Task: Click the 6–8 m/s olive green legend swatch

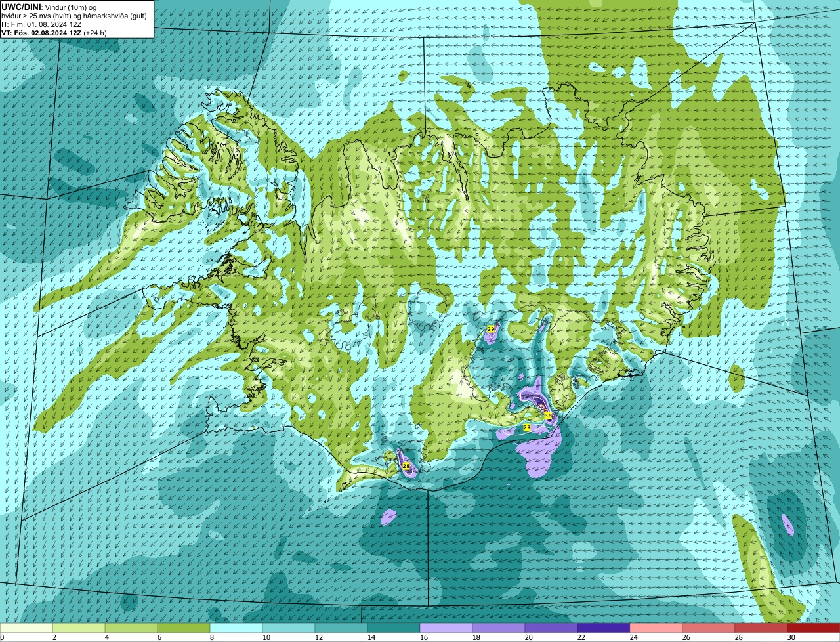Action: (184, 628)
